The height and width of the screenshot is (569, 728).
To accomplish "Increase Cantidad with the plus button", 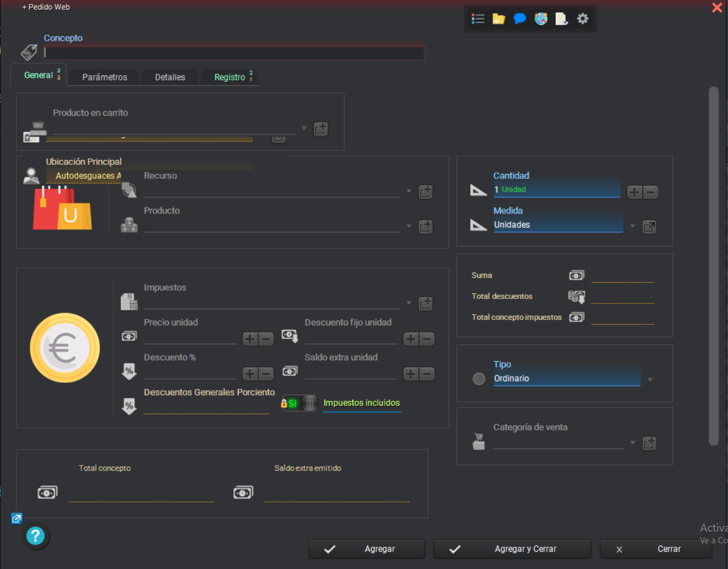I will pos(635,192).
